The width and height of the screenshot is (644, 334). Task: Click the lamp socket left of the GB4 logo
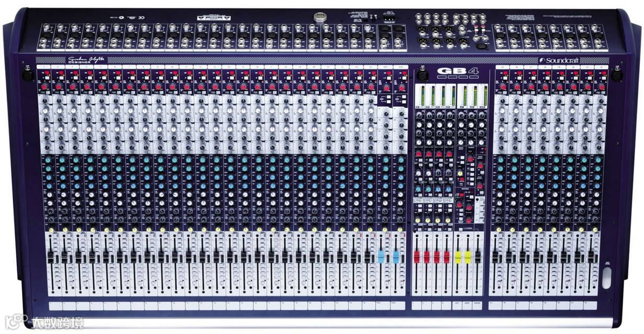422,74
